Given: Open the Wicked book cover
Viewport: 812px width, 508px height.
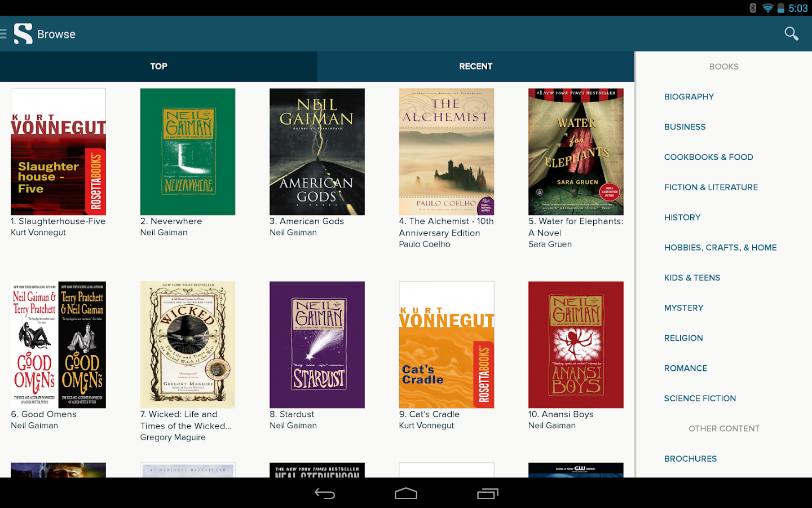Looking at the screenshot, I should point(188,345).
